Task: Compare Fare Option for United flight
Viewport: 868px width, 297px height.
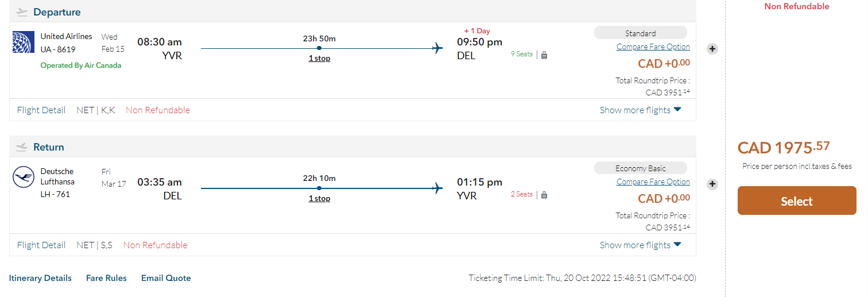Action: (x=653, y=47)
